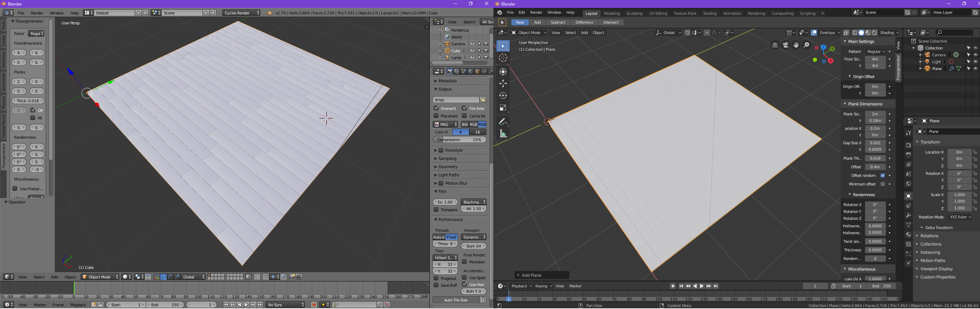Open the Shading workspace tab in Blender 2.80
980x309 pixels.
point(709,13)
